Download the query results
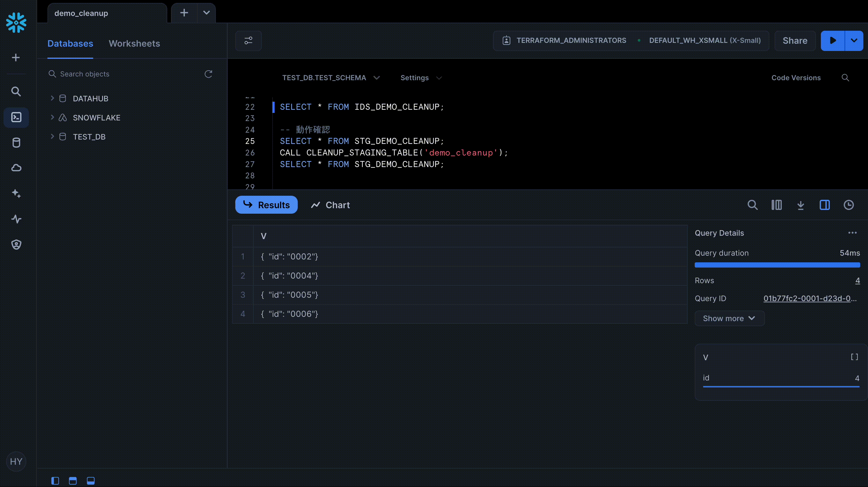Viewport: 868px width, 487px height. tap(801, 205)
